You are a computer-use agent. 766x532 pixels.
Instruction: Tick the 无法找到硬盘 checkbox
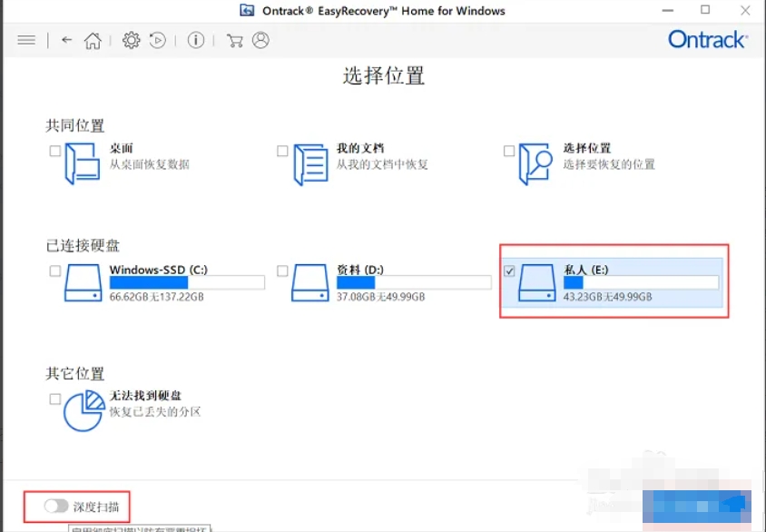[55, 399]
